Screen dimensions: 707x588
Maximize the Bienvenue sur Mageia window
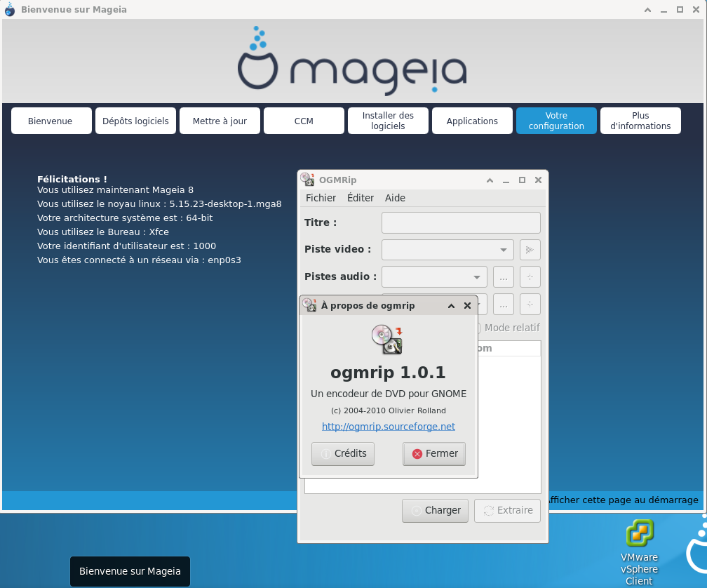(x=680, y=9)
